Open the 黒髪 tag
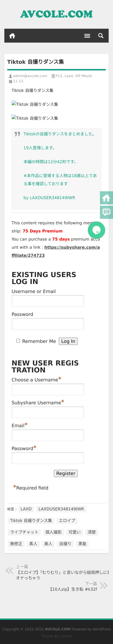This screenshot has height=644, width=113. 82,544
